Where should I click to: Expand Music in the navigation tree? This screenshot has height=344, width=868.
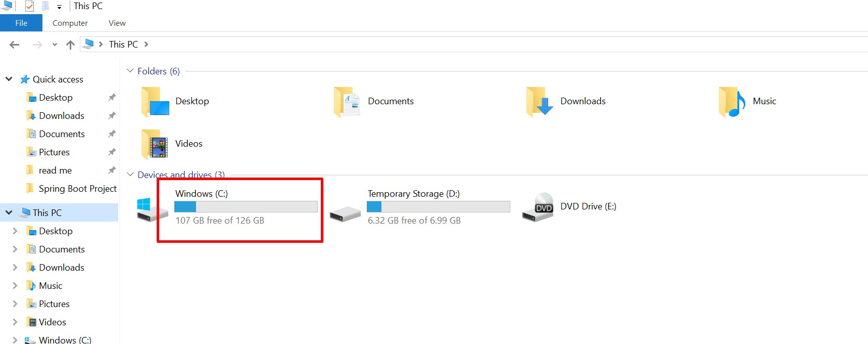15,286
